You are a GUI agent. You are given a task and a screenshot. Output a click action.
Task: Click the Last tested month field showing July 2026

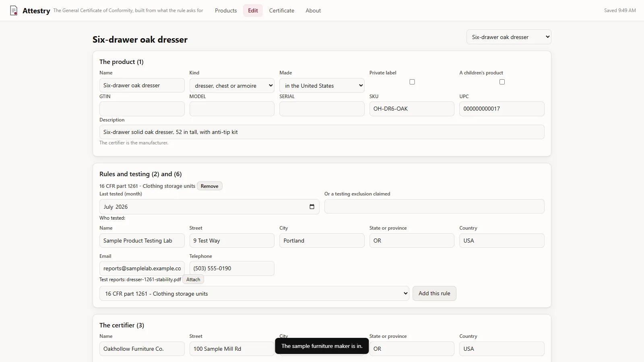point(209,207)
